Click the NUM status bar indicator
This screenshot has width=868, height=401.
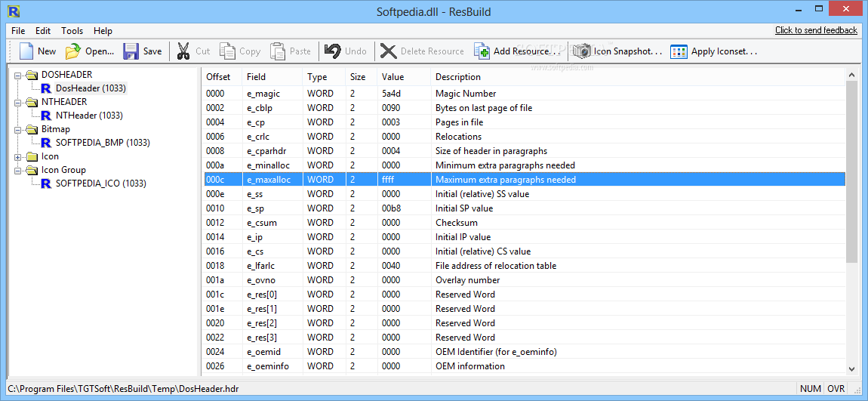point(811,389)
